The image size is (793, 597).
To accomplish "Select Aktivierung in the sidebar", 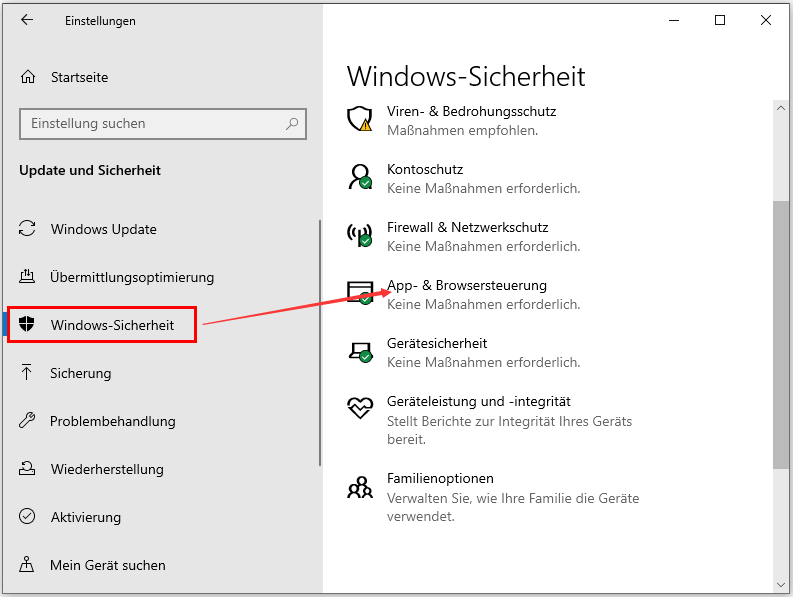I will (86, 518).
